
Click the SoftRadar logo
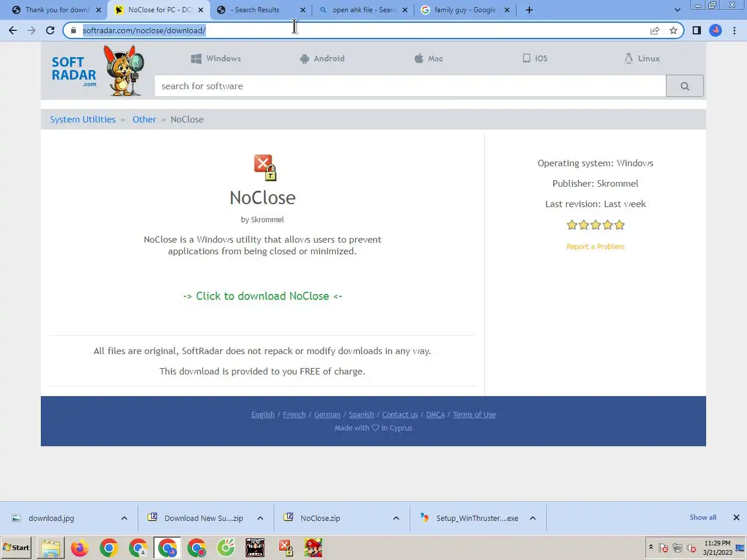coord(96,71)
